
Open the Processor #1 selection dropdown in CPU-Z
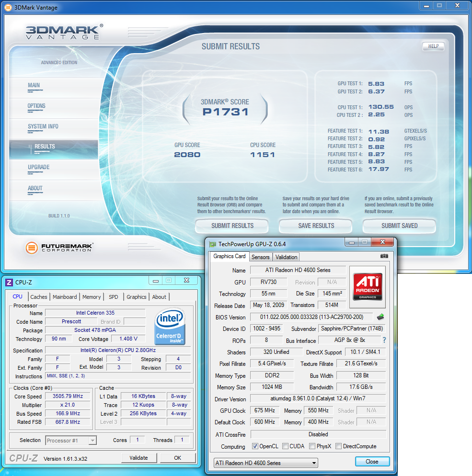click(71, 440)
